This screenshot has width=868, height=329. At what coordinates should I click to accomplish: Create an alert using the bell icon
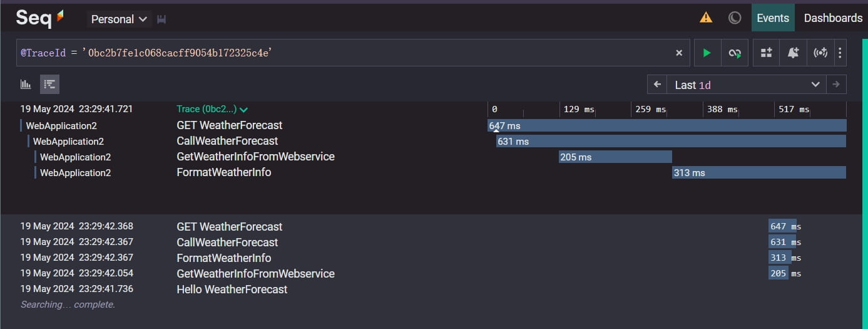click(x=793, y=53)
